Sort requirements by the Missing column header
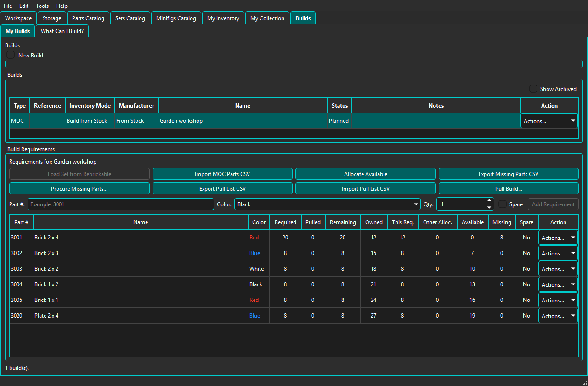This screenshot has width=588, height=386. 502,222
